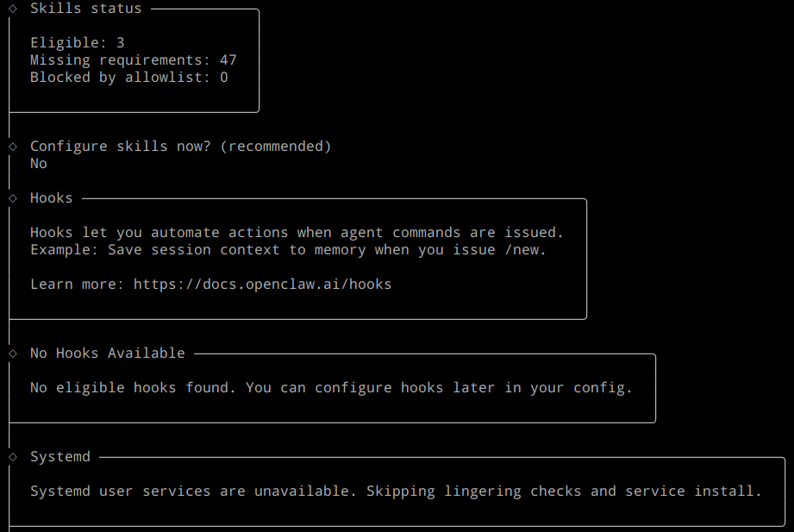Screen dimensions: 794x532
Task: Open the docs.openclaw.ai/hooks link
Action: click(x=262, y=285)
